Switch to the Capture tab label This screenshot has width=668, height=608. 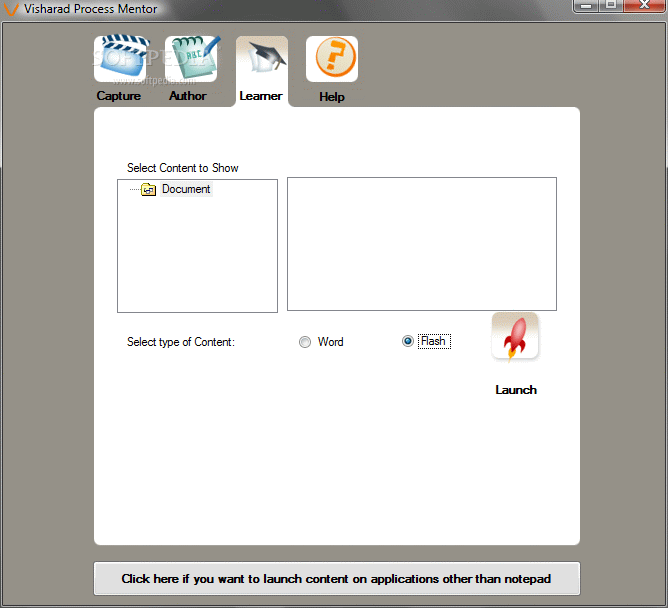point(118,96)
